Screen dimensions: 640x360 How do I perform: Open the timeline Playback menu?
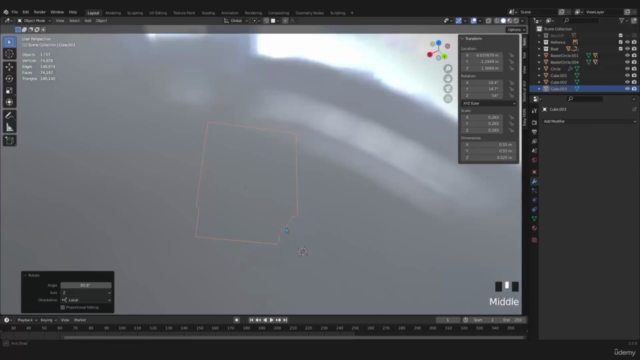click(x=27, y=320)
